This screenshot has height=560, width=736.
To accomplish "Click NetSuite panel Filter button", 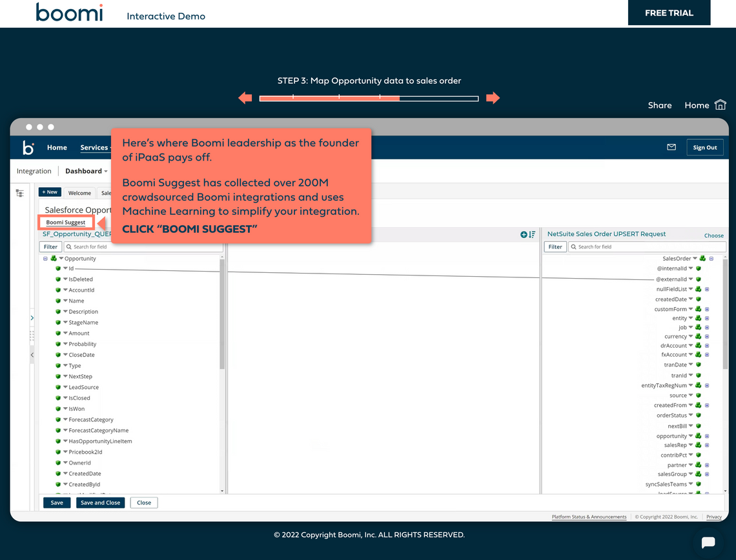I will 555,246.
